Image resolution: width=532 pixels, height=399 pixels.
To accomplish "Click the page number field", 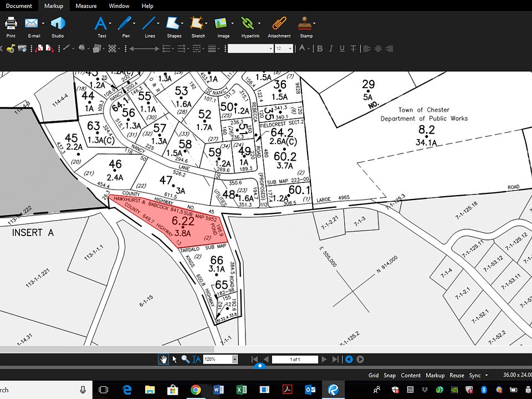I will point(295,359).
